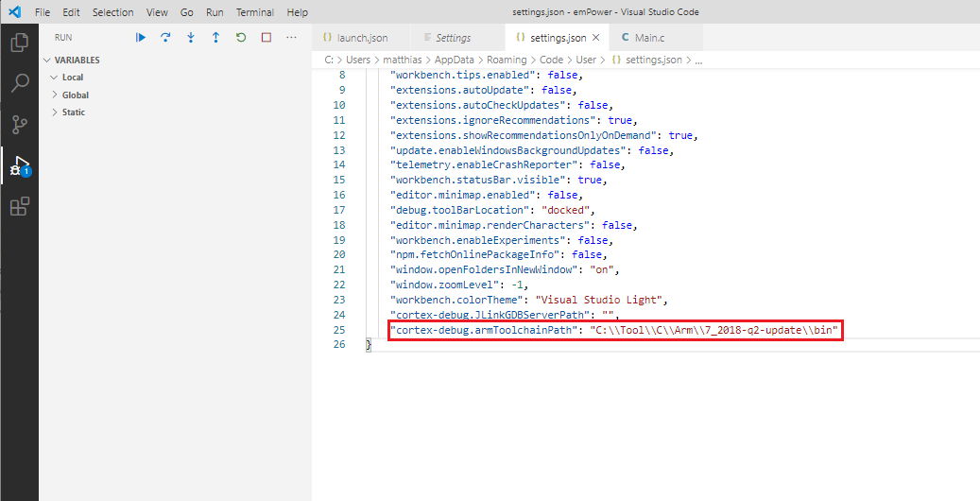Click the "extensions.ignoreRecommendations" key

(493, 120)
